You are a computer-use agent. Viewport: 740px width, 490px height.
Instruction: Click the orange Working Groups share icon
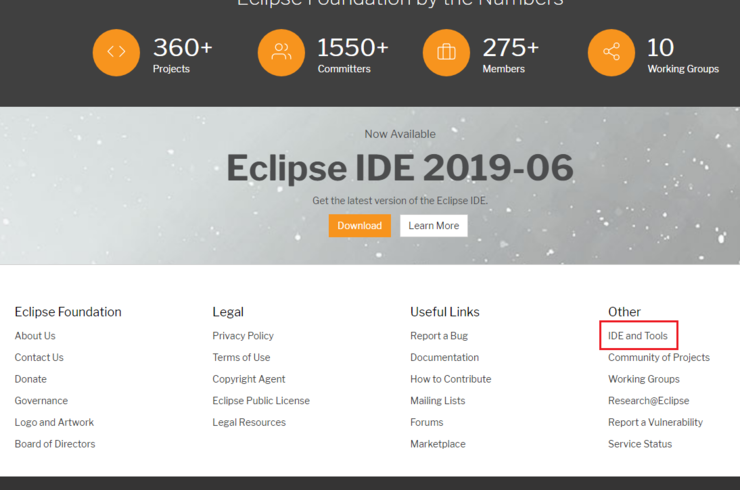click(x=611, y=52)
